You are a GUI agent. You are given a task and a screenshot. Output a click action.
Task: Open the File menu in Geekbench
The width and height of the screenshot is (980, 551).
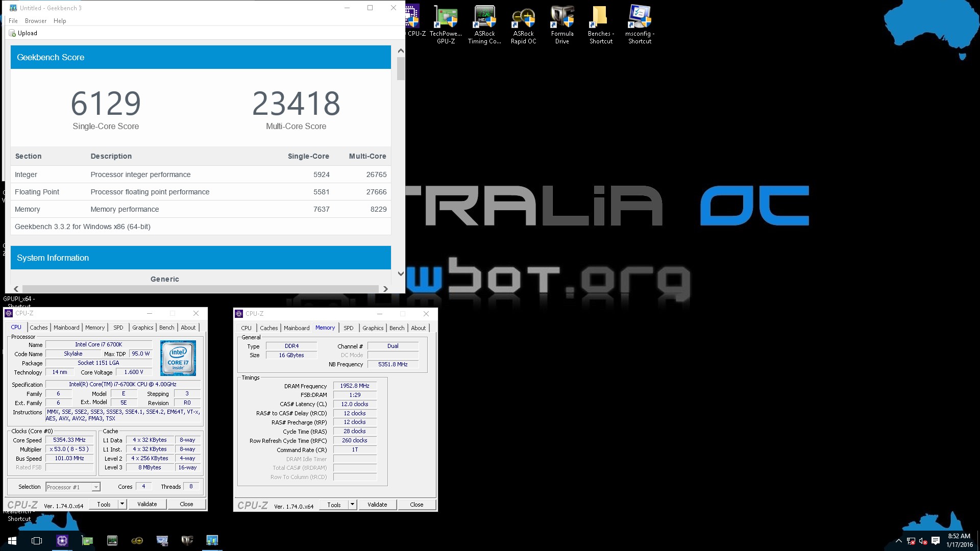coord(13,21)
